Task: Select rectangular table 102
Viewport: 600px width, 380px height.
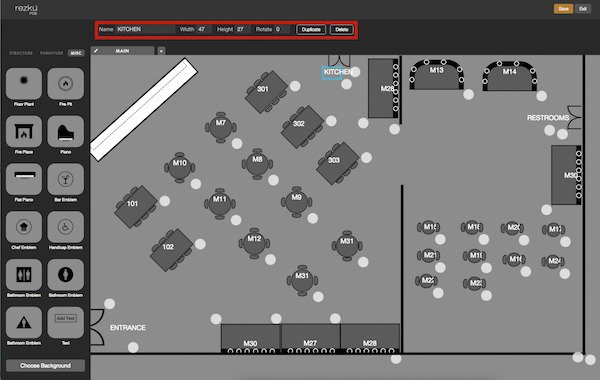Action: click(171, 250)
